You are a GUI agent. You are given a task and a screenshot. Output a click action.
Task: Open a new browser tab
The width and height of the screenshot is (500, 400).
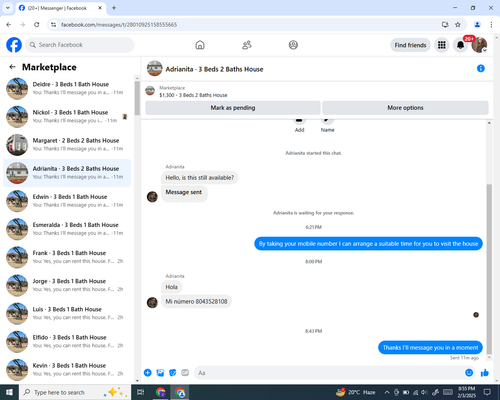click(x=114, y=8)
